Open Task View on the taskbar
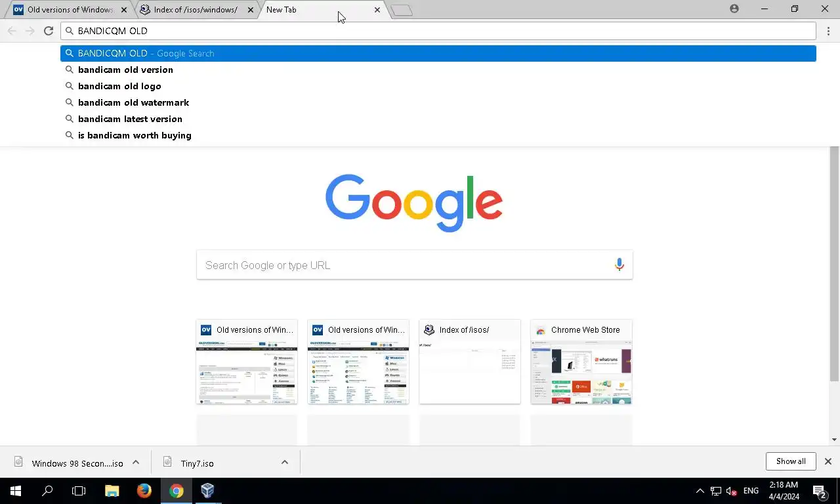Image resolution: width=840 pixels, height=504 pixels. (x=79, y=491)
